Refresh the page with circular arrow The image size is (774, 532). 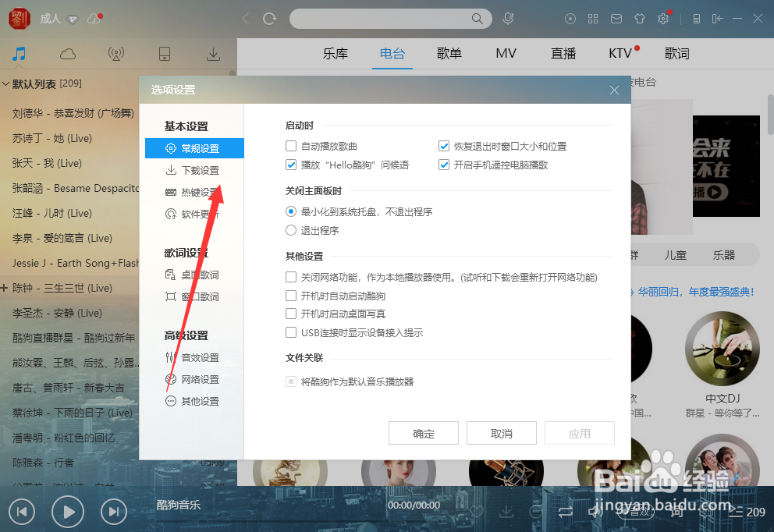pyautogui.click(x=269, y=19)
